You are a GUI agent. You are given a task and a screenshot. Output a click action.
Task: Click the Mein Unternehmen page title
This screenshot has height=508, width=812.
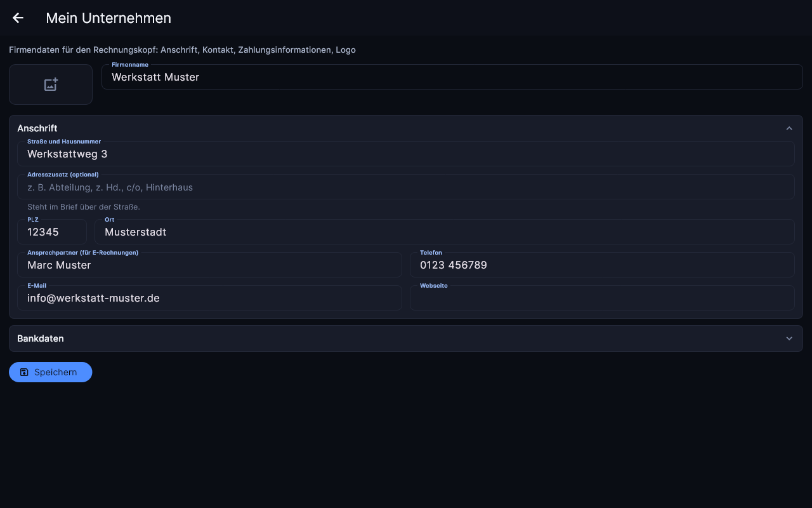pos(108,18)
